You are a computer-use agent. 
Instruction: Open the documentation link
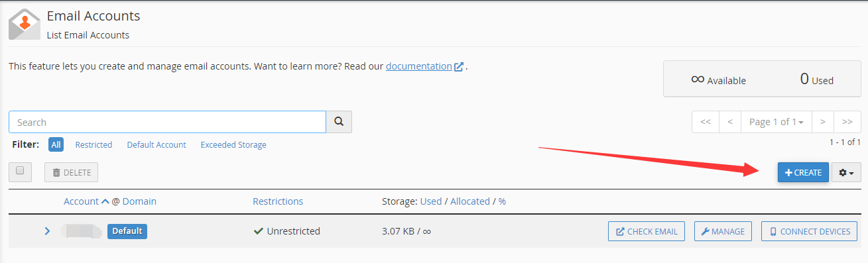pyautogui.click(x=418, y=66)
